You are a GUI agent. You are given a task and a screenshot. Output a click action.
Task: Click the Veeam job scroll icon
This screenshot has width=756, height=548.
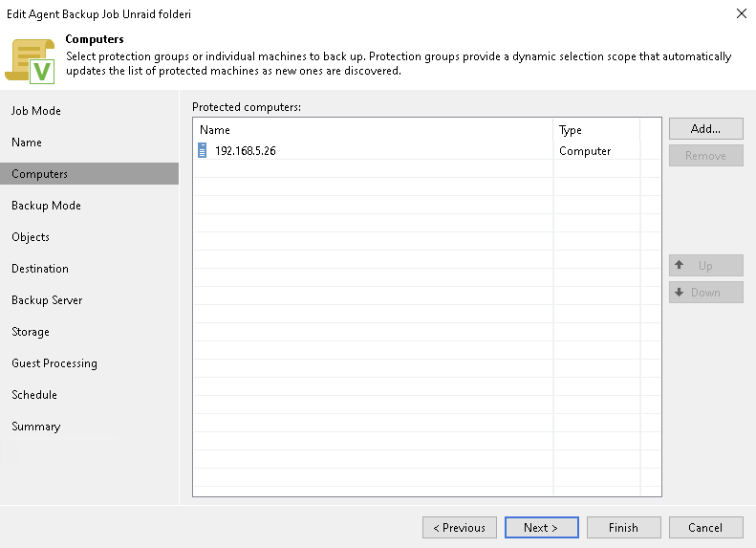30,61
